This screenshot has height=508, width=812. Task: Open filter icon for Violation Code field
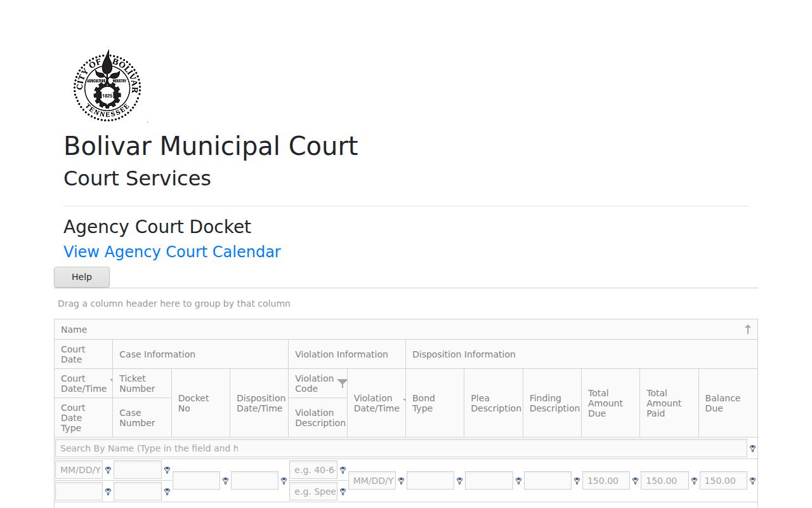pos(343,470)
